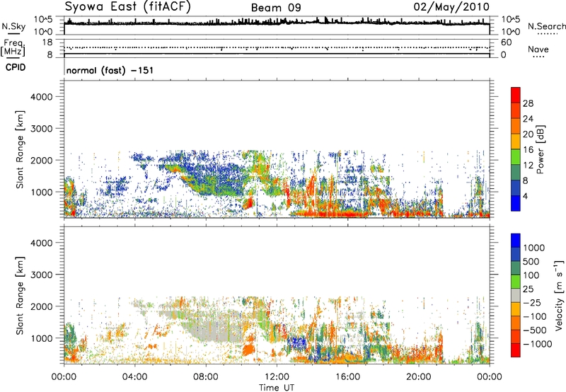566x392 pixels.
Task: Click the '1000' velocity colorbar tick label
Action: coord(534,248)
